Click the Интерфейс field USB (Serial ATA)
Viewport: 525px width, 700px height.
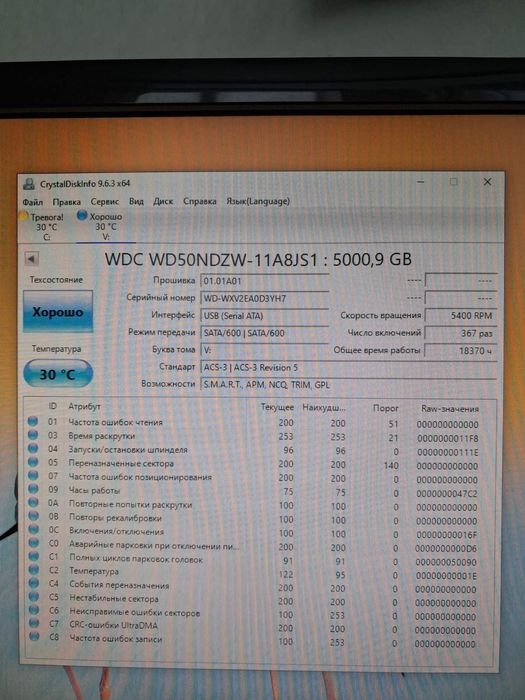[265, 316]
